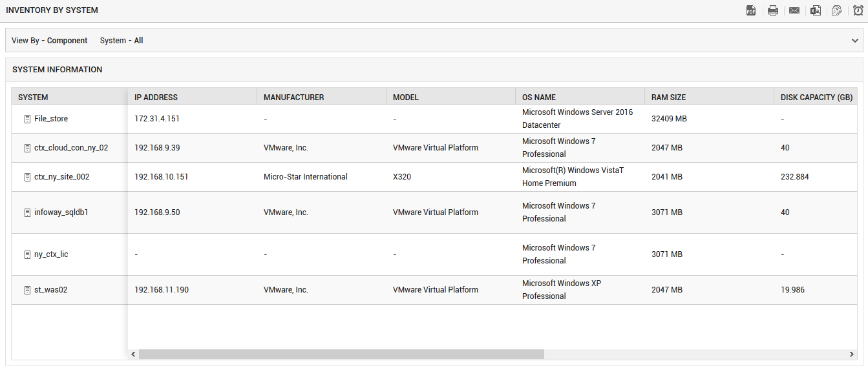This screenshot has height=370, width=868.
Task: Sort by the RAM SIZE column header
Action: 668,98
